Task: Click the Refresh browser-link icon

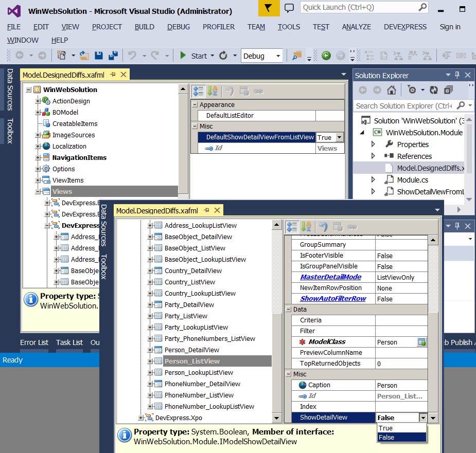Action: [x=223, y=56]
